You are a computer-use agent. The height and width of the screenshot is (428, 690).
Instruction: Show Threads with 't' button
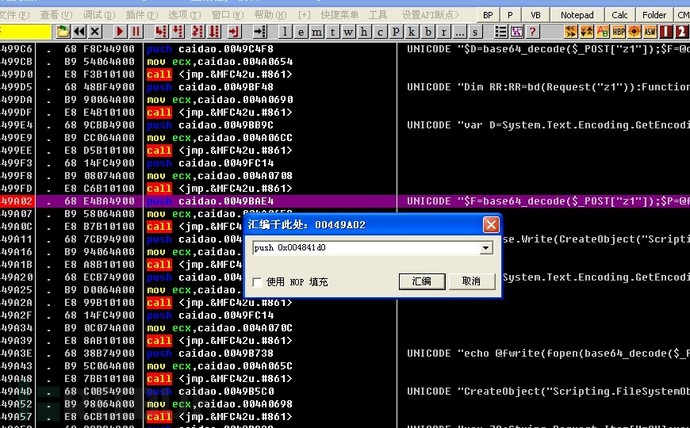coord(333,32)
